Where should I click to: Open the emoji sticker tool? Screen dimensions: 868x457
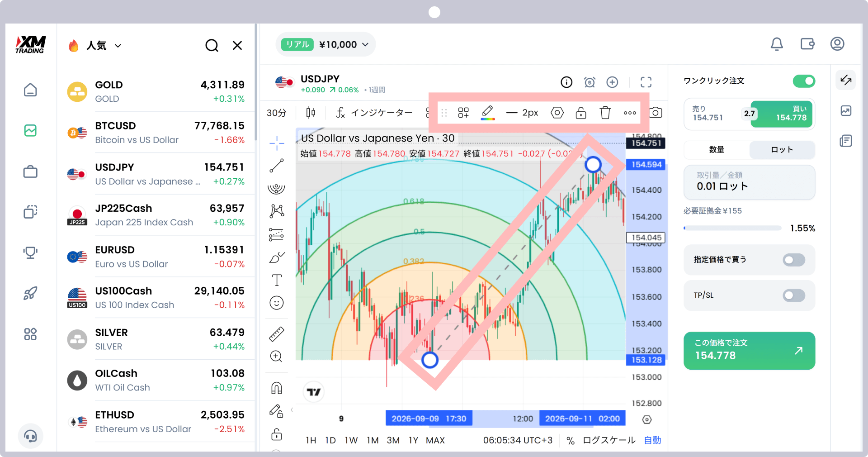[x=277, y=303]
